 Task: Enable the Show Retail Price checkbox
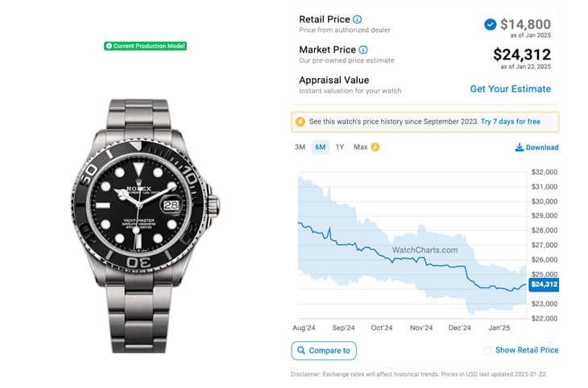click(487, 350)
